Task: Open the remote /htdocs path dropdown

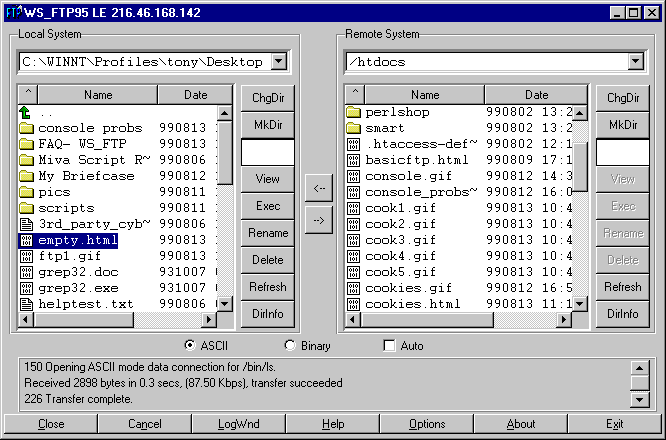Action: (635, 62)
